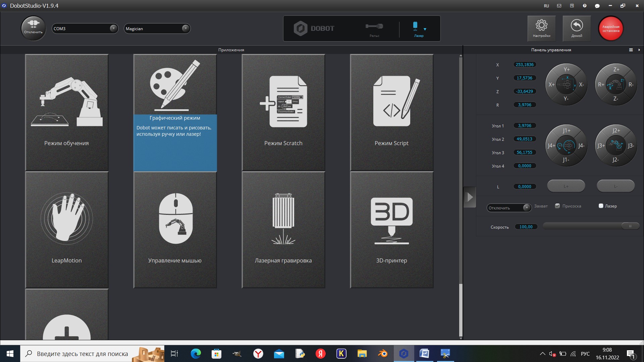Open File Explorer from taskbar

(x=362, y=354)
